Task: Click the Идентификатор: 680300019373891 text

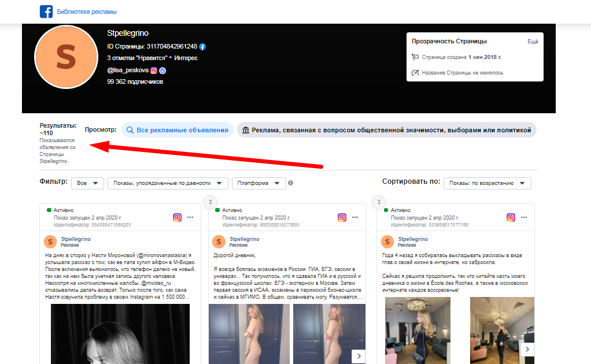Action: [261, 225]
